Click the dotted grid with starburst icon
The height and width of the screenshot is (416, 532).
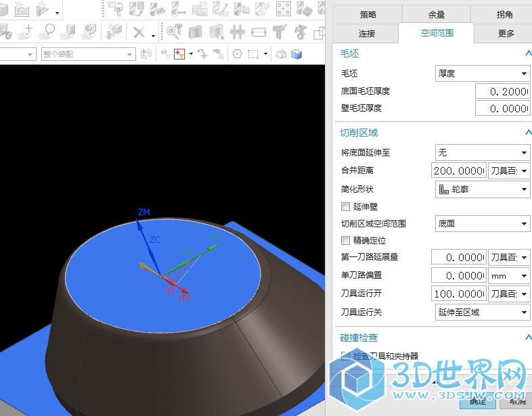200,9
